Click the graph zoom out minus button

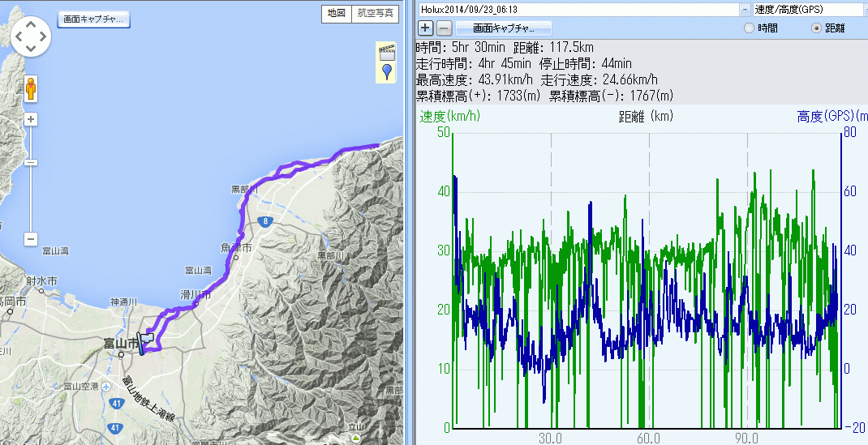pos(443,28)
